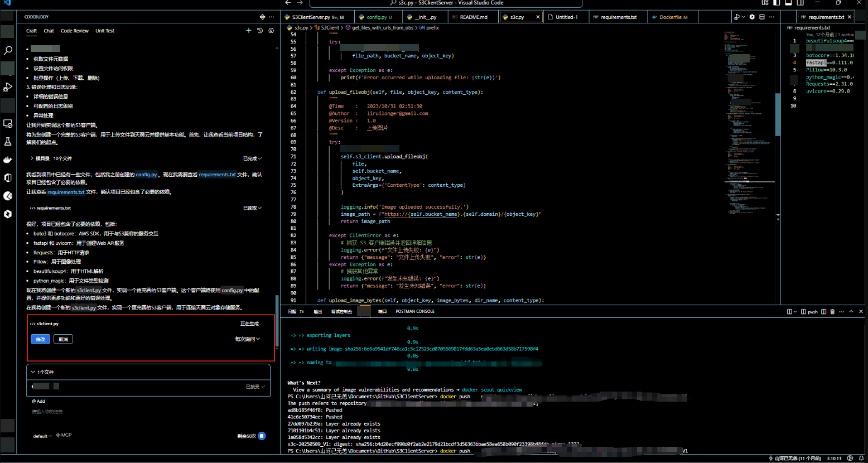868x463 pixels.
Task: Open Remote Explorer in the activity bar
Action: click(8, 123)
